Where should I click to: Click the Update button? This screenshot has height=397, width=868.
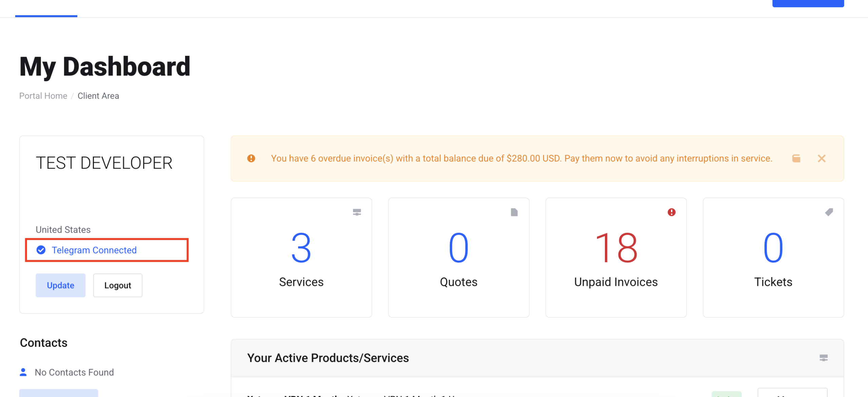[x=60, y=285]
